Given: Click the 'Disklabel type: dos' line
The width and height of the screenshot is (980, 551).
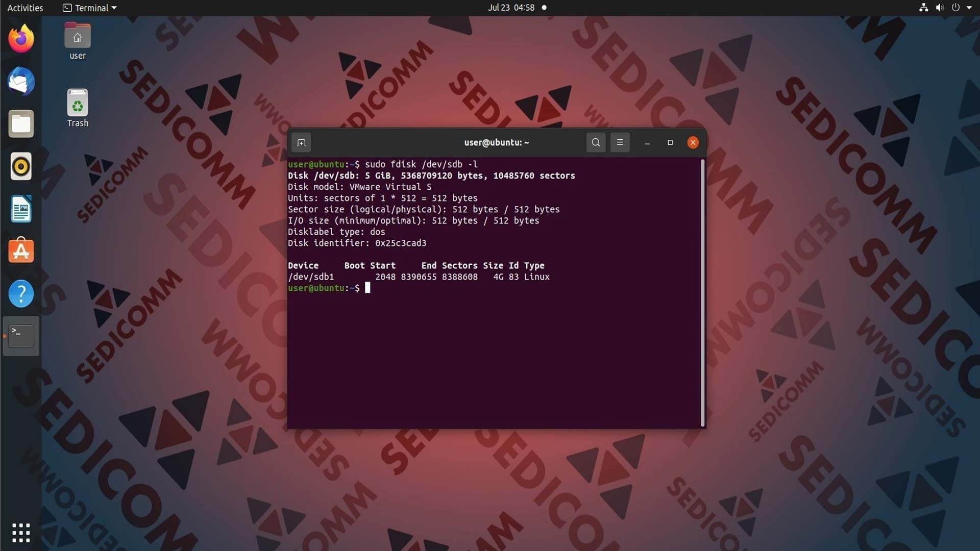Looking at the screenshot, I should click(336, 232).
